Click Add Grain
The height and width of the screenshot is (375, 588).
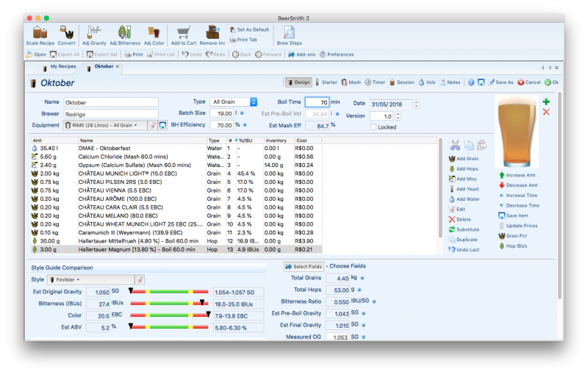pos(464,159)
